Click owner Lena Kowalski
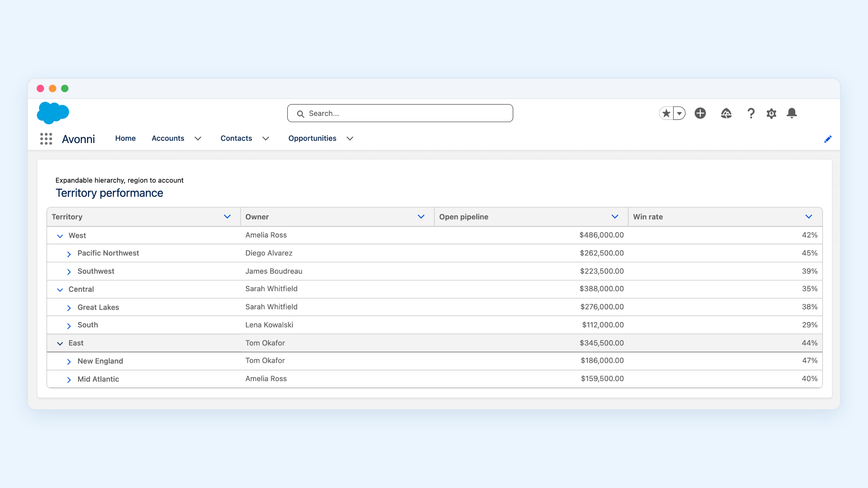This screenshot has width=868, height=488. (270, 325)
